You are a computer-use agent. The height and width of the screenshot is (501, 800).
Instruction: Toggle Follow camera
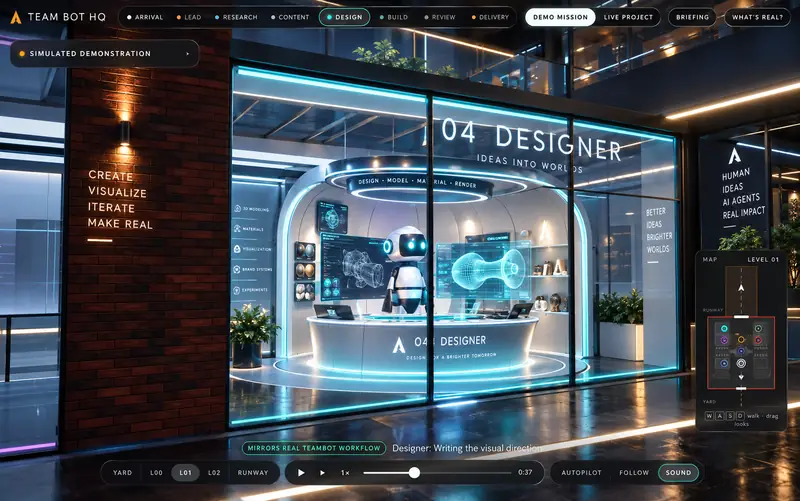point(634,473)
